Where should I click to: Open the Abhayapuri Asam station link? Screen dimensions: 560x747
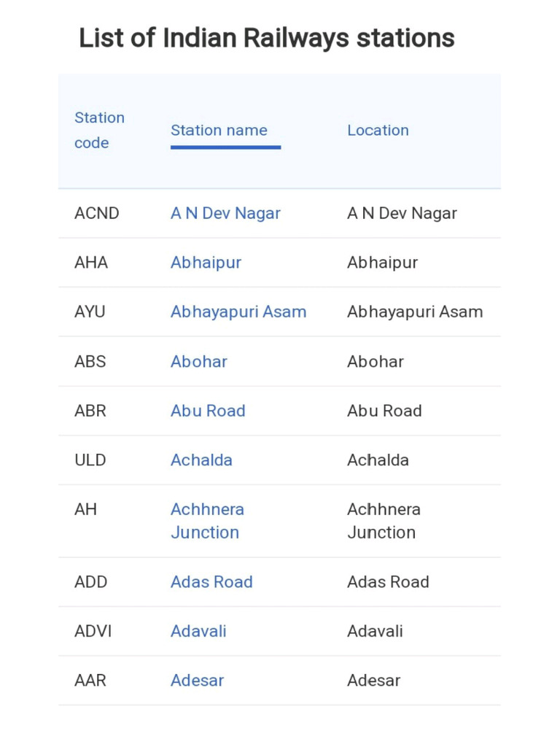click(238, 312)
